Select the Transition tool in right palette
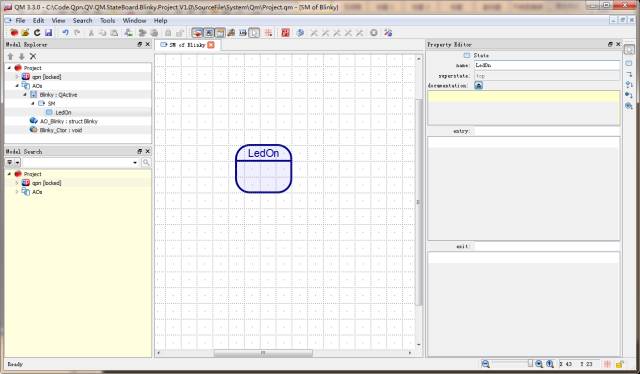Viewport: 640px width, 374px height. tap(629, 74)
